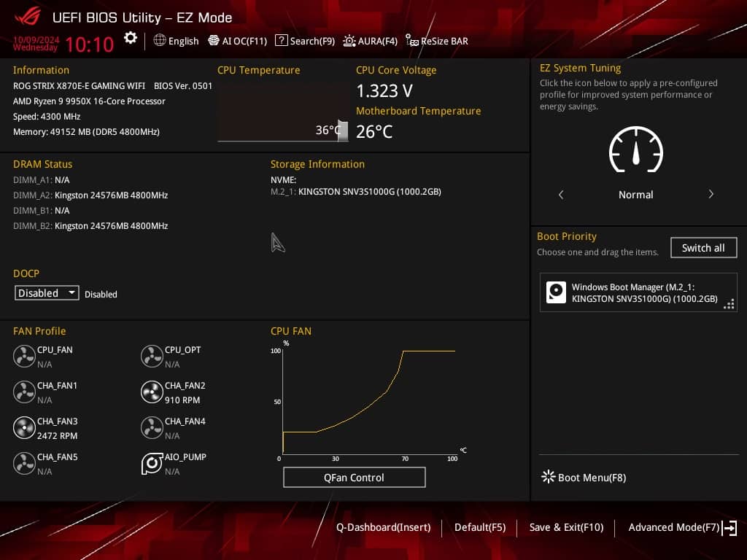Click the ReSize BAR icon

coord(411,41)
